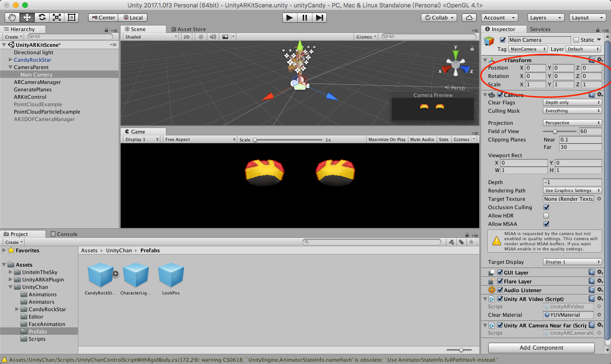Toggle 2D scene view mode

point(186,37)
